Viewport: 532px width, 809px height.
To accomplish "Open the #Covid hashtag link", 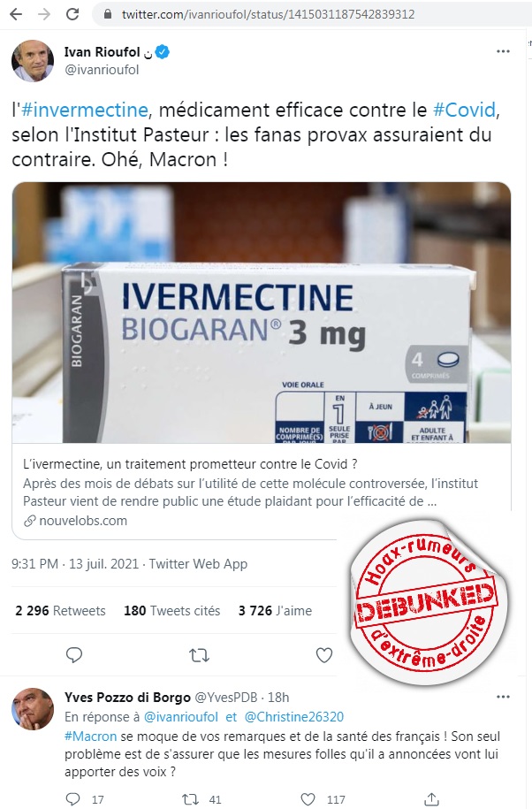I will [465, 110].
